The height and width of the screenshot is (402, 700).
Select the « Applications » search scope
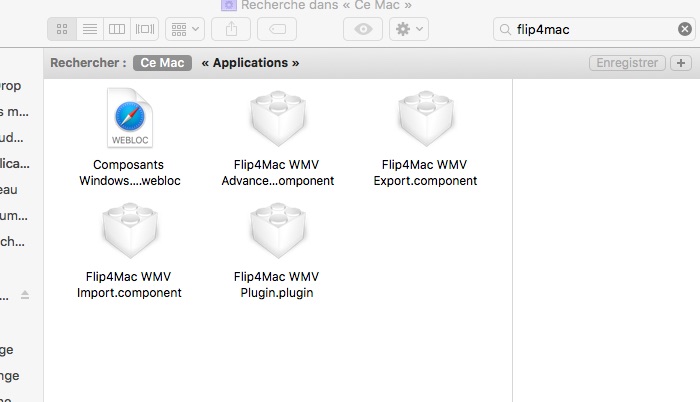pyautogui.click(x=250, y=63)
